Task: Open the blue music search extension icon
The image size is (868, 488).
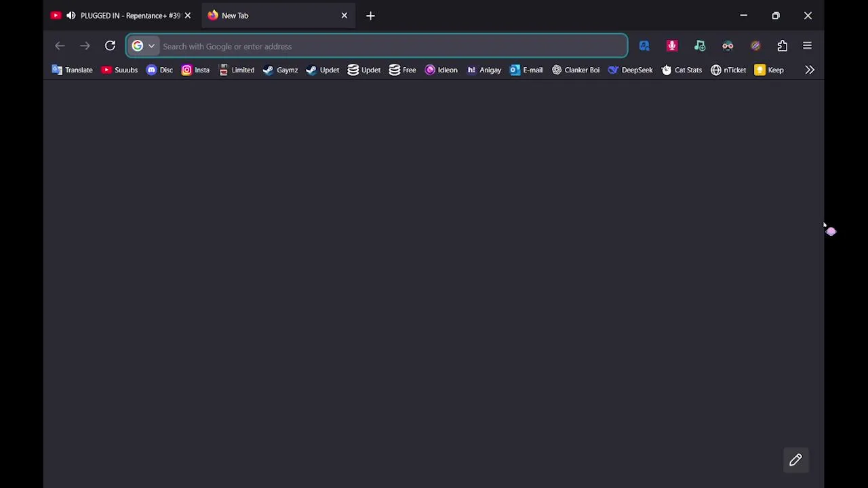Action: coord(644,46)
